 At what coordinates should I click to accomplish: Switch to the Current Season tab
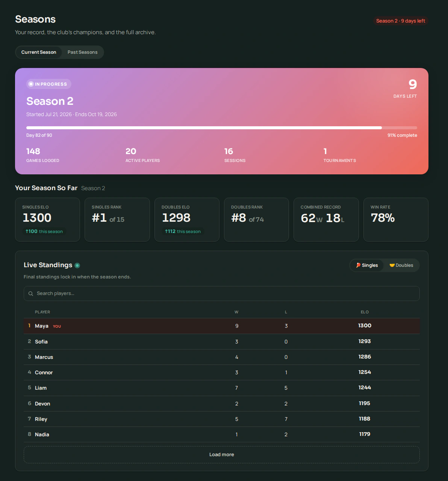pos(39,52)
